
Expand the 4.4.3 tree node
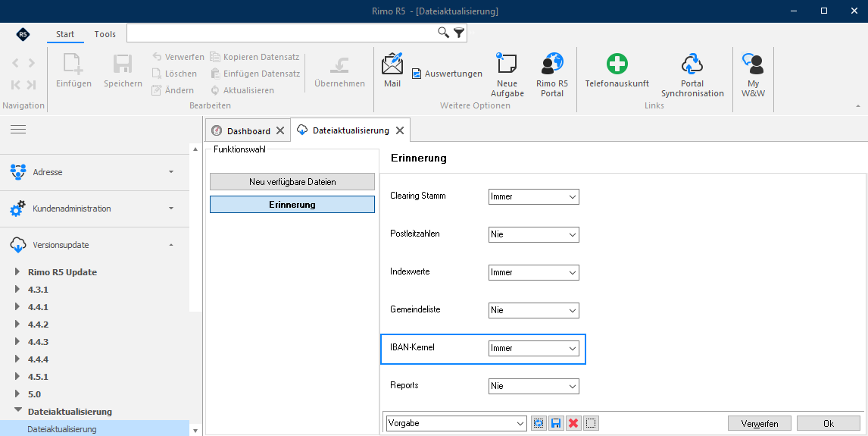click(17, 342)
